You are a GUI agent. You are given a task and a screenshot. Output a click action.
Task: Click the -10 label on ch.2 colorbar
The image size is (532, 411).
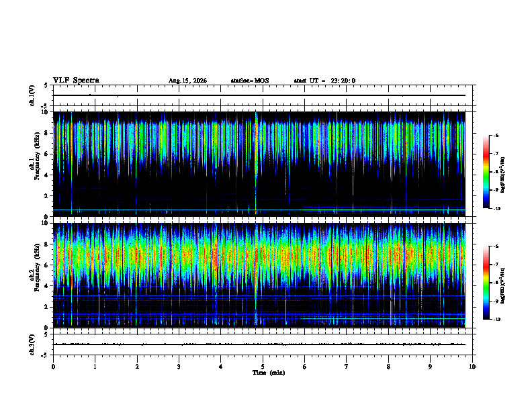pos(496,319)
